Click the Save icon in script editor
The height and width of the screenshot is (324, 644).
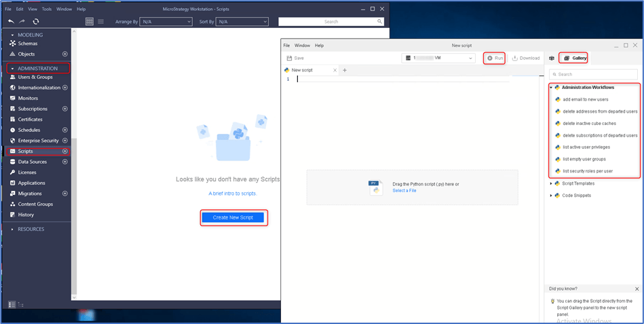point(289,58)
